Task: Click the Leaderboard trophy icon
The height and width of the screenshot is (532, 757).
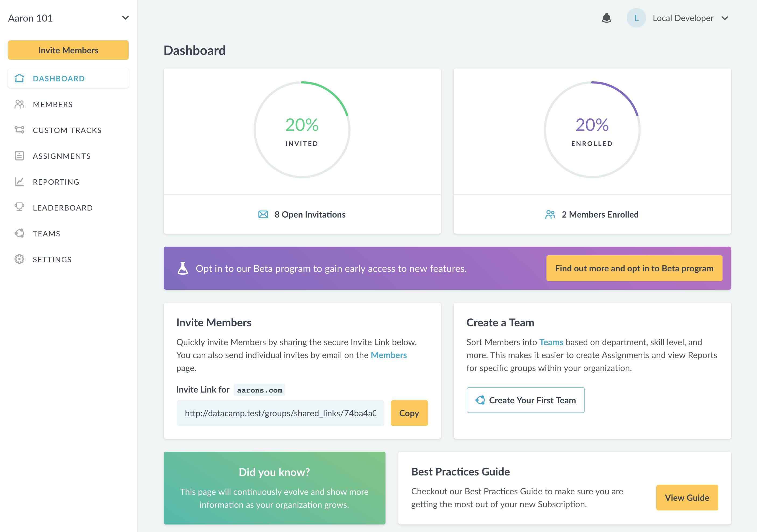Action: 19,207
